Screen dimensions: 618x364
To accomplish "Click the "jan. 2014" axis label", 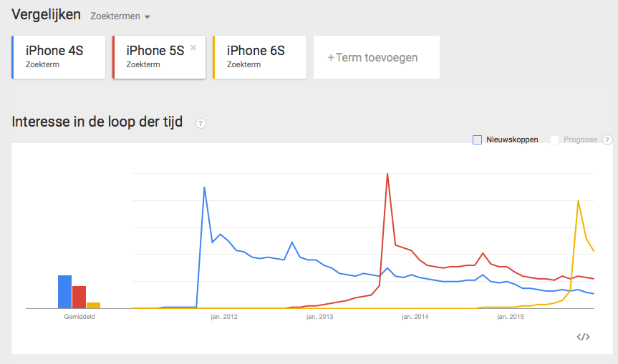I will pyautogui.click(x=416, y=316).
